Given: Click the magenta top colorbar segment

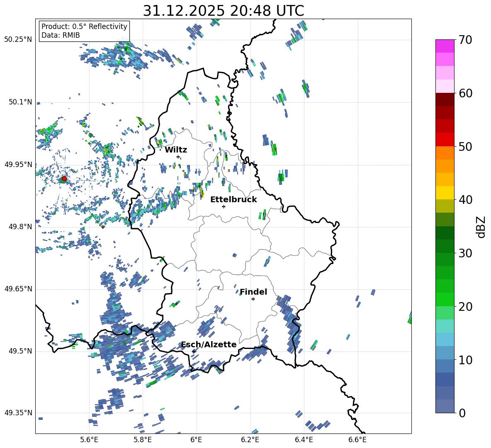Looking at the screenshot, I should pos(445,46).
